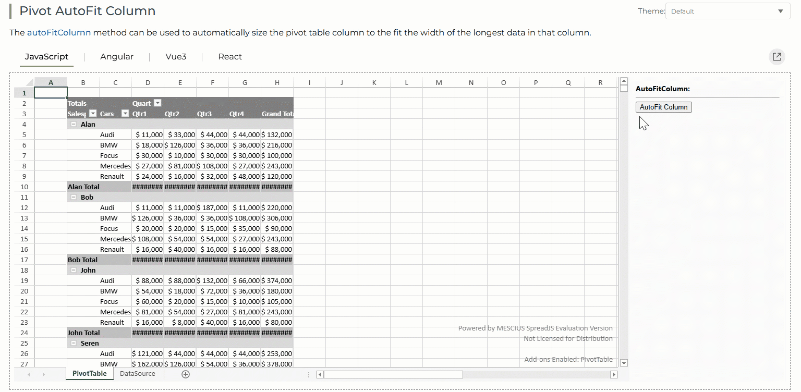
Task: Select row 17 header
Action: [x=25, y=260]
